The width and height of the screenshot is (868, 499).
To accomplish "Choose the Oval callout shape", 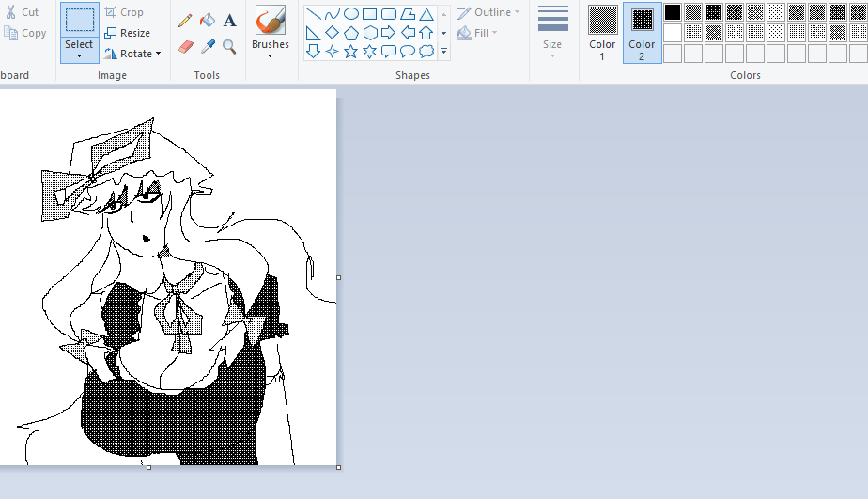I will tap(408, 52).
